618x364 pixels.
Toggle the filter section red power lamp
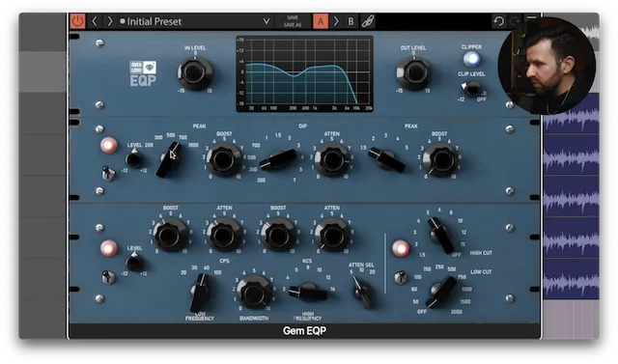pos(401,248)
